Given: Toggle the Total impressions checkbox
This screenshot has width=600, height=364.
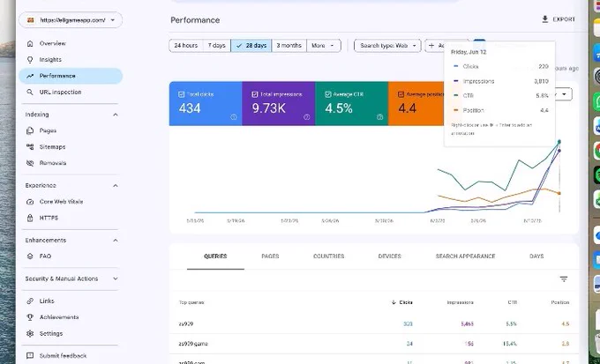Looking at the screenshot, I should tap(255, 94).
